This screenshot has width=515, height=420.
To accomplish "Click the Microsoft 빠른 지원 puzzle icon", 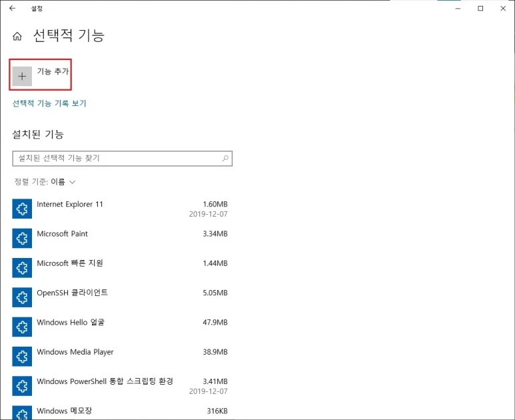I will 22,268.
